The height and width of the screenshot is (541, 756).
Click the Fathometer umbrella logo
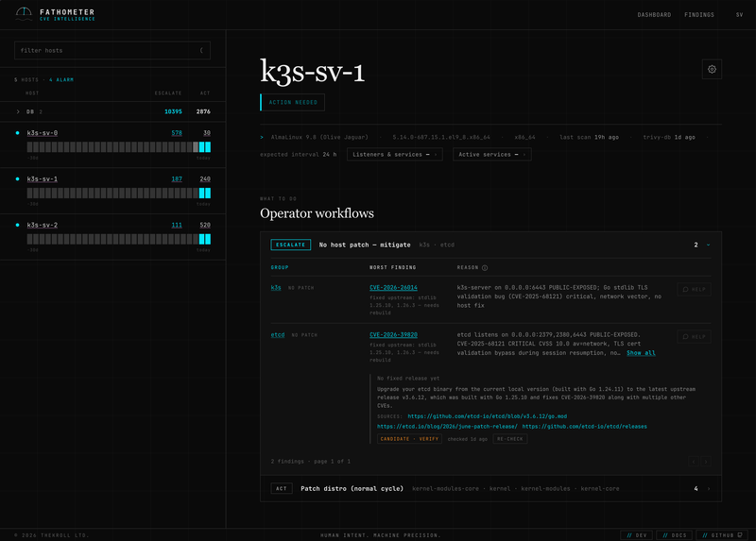coord(24,13)
